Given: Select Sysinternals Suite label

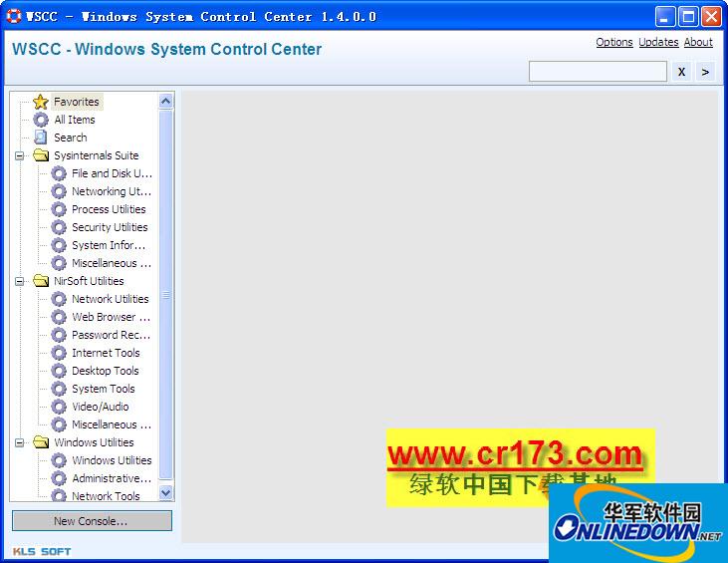Looking at the screenshot, I should point(97,155).
